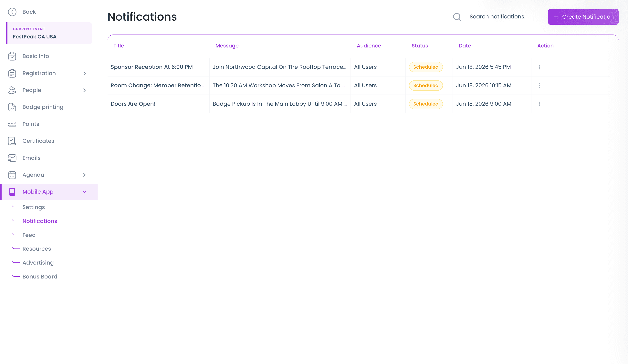Image resolution: width=628 pixels, height=364 pixels.
Task: Click date Jun 18, 2026 5:45 PM
Action: tap(483, 67)
